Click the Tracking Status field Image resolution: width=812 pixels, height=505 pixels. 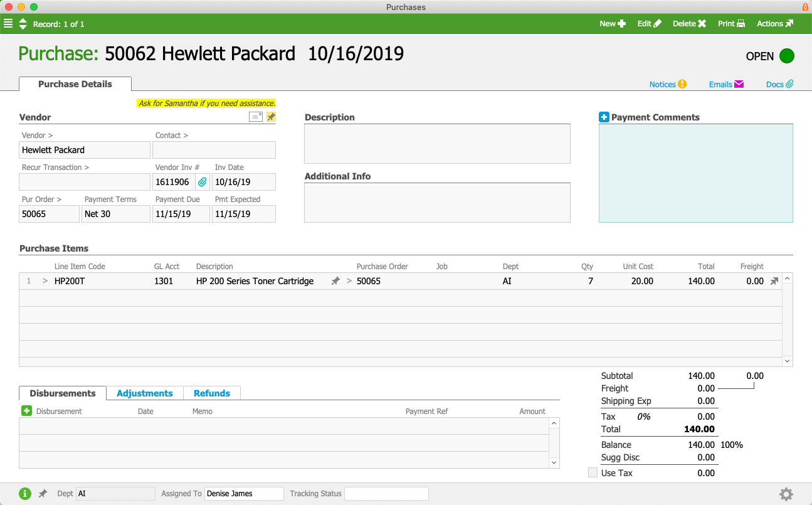pyautogui.click(x=386, y=494)
